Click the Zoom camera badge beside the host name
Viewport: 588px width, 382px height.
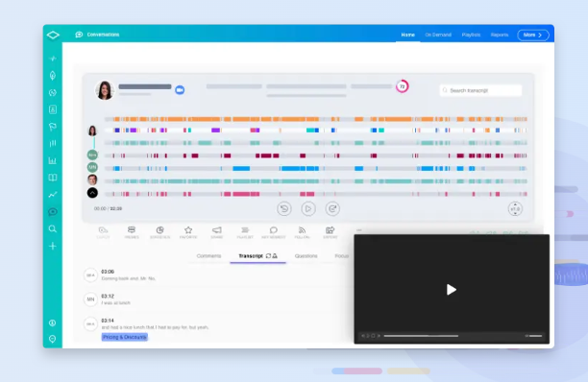(180, 90)
